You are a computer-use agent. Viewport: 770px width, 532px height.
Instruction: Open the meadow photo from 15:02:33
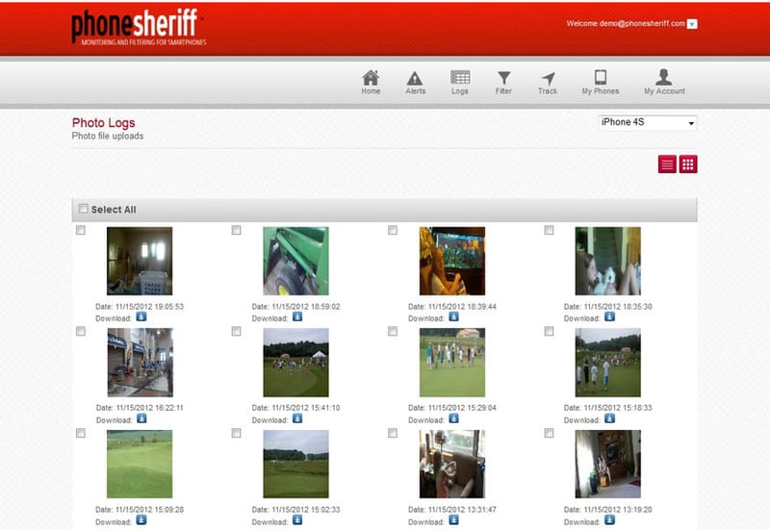(x=295, y=464)
